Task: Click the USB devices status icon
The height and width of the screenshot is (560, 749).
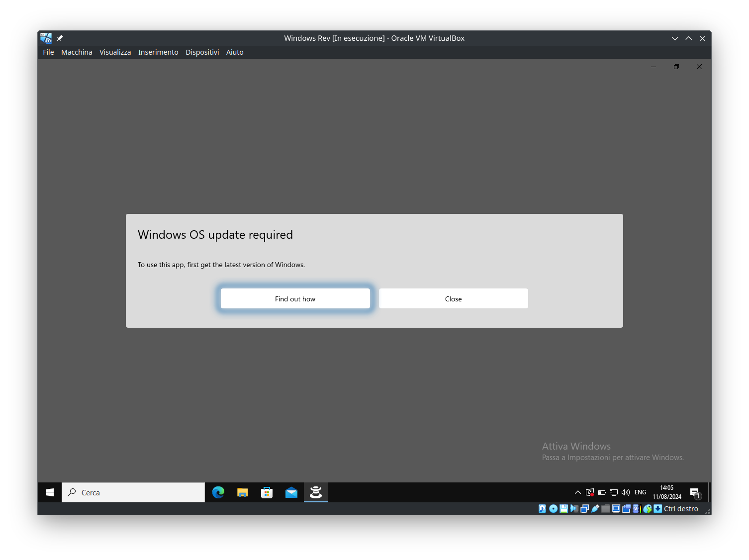Action: click(595, 509)
